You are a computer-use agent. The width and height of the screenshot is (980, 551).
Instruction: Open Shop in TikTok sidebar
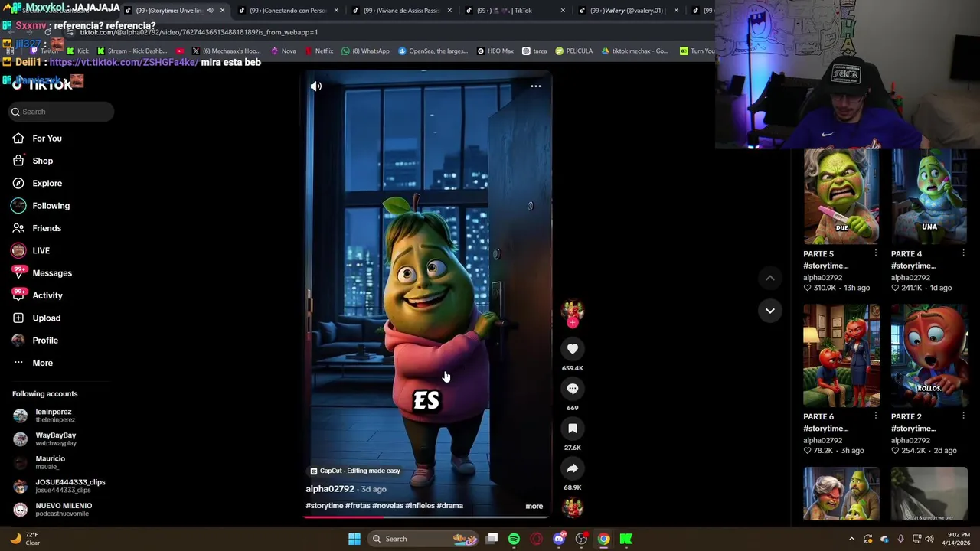(32, 161)
